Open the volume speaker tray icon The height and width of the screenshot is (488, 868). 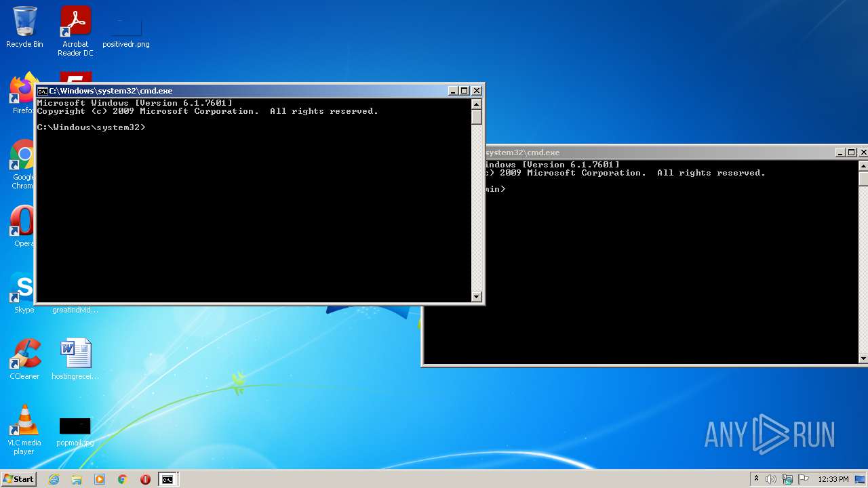771,479
